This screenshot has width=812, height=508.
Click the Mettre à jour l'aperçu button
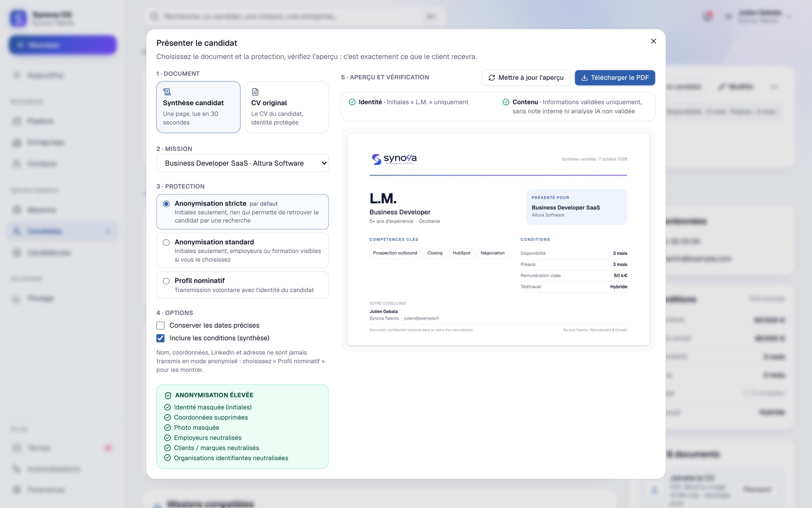[x=526, y=78]
